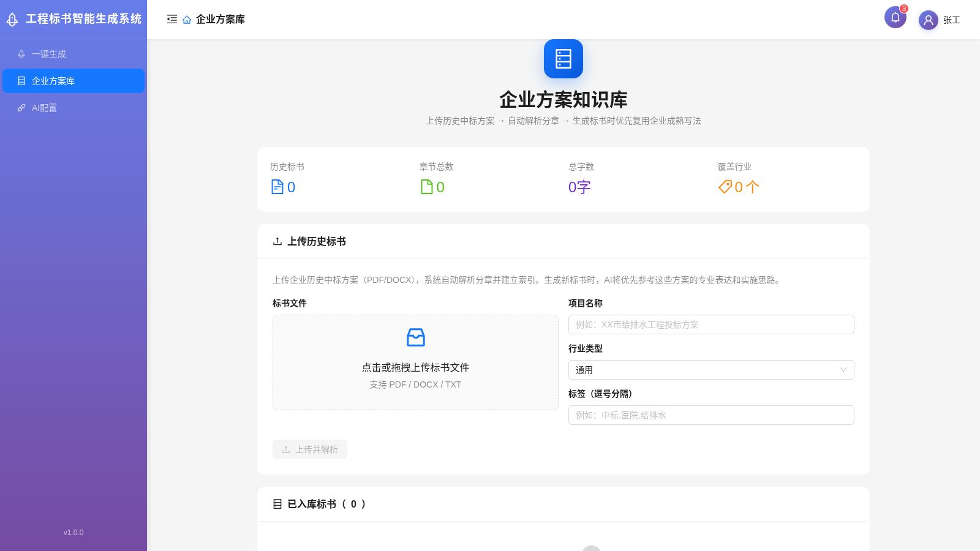This screenshot has width=980, height=551.
Task: Click the inbox icon in upload area
Action: [416, 337]
